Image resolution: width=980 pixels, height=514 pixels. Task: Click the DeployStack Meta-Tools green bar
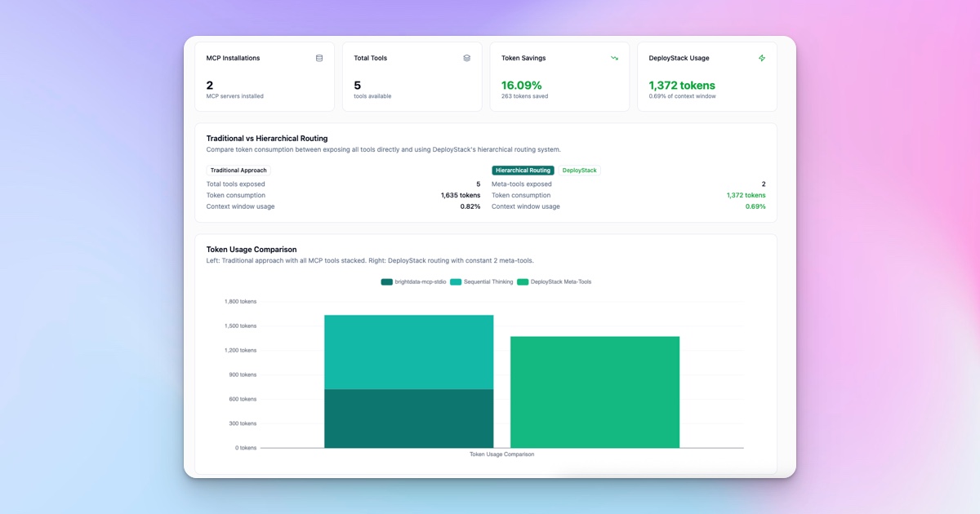[595, 392]
